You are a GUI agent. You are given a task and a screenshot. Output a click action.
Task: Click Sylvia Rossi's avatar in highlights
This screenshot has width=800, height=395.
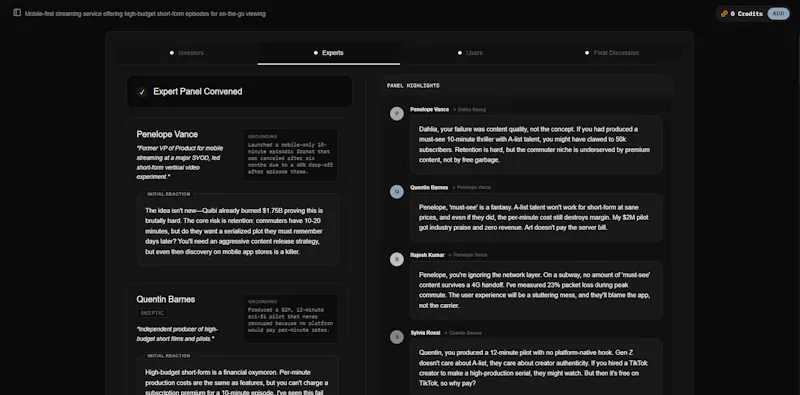[x=397, y=337]
